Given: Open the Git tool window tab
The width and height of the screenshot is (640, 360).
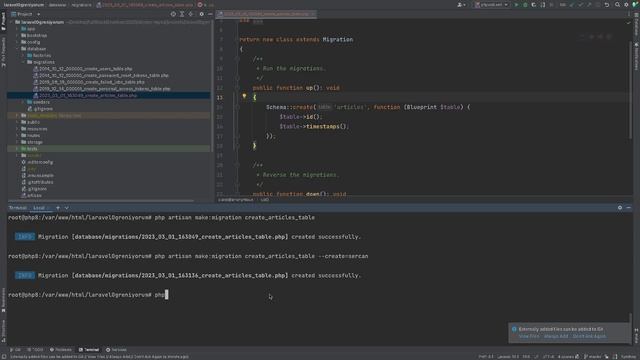Looking at the screenshot, I should [16, 350].
